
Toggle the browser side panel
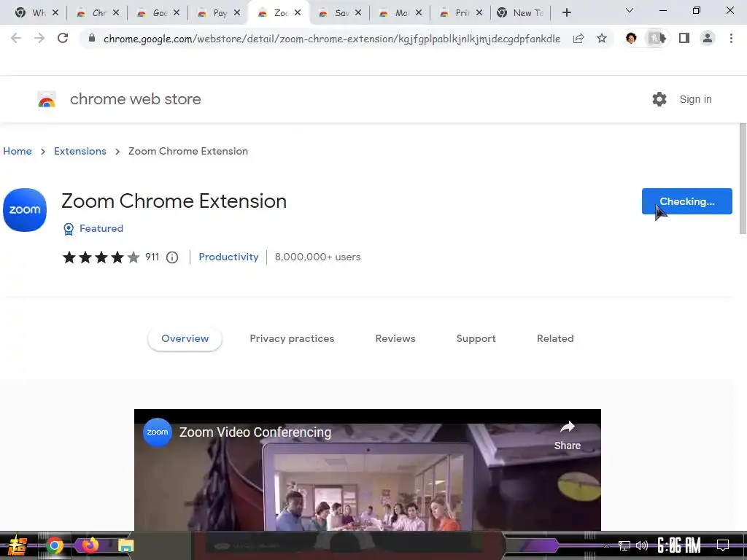pos(684,38)
